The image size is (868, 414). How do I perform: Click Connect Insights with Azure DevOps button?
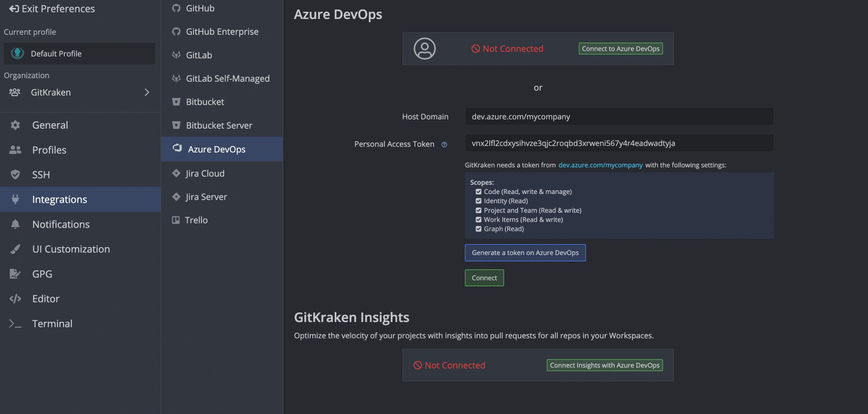(605, 365)
